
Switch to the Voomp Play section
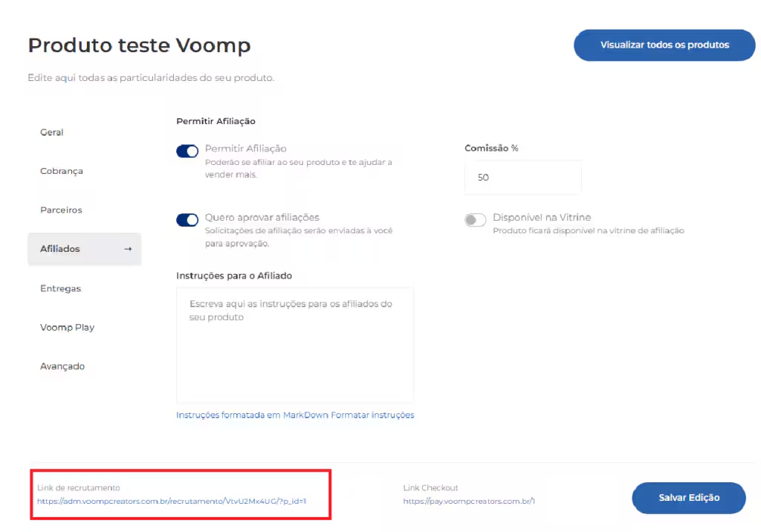(x=67, y=327)
